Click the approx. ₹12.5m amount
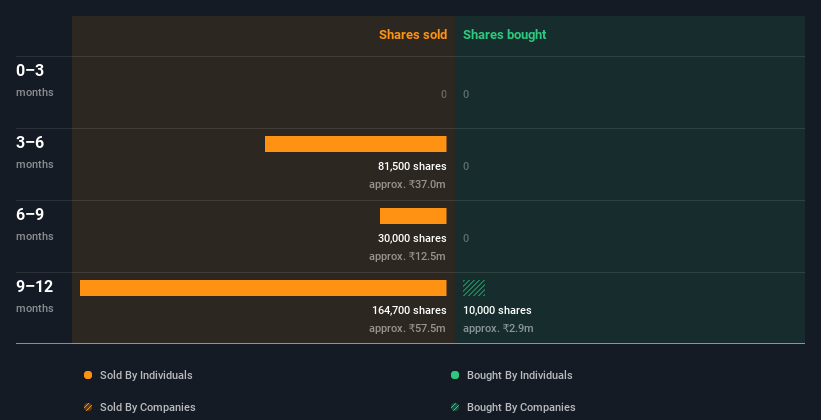821x420 pixels. tap(407, 256)
